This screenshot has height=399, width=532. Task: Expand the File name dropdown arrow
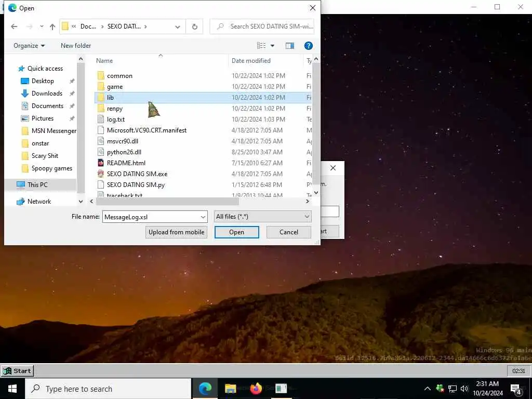pos(203,217)
